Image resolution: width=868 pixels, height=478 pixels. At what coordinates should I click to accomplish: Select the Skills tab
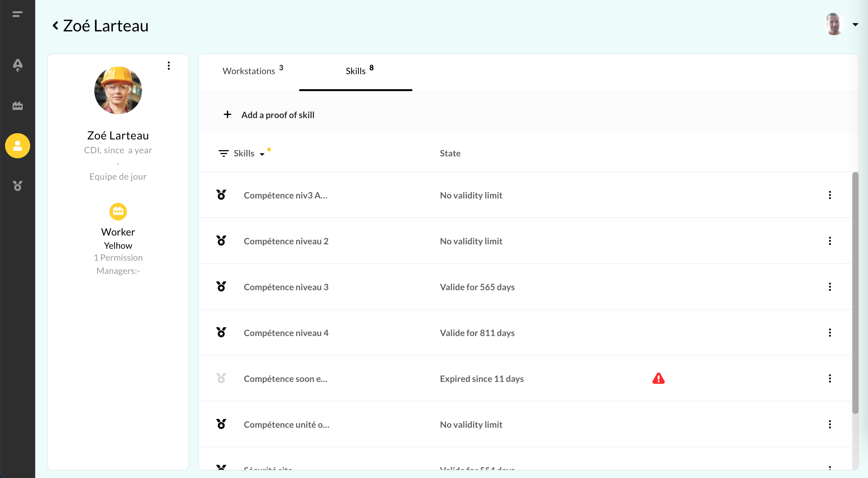(x=355, y=71)
